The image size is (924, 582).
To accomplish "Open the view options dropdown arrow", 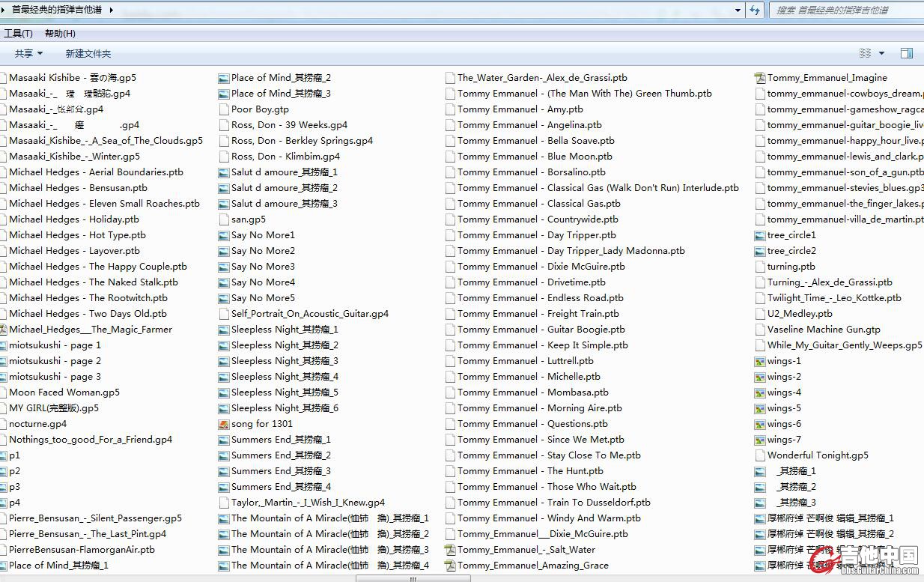I will (881, 53).
